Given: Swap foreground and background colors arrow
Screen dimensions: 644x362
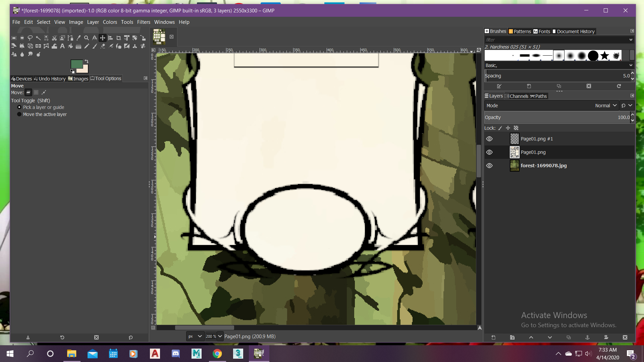Looking at the screenshot, I should (x=87, y=61).
